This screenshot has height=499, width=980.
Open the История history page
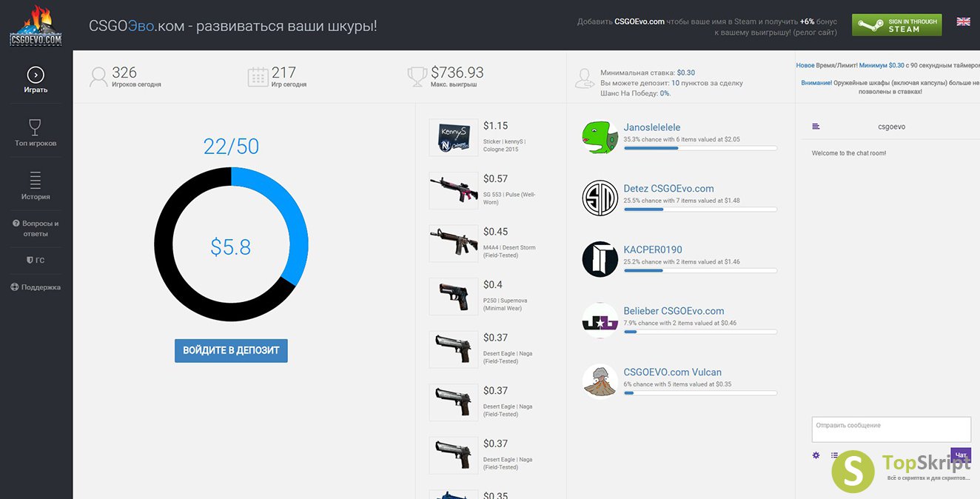point(36,186)
